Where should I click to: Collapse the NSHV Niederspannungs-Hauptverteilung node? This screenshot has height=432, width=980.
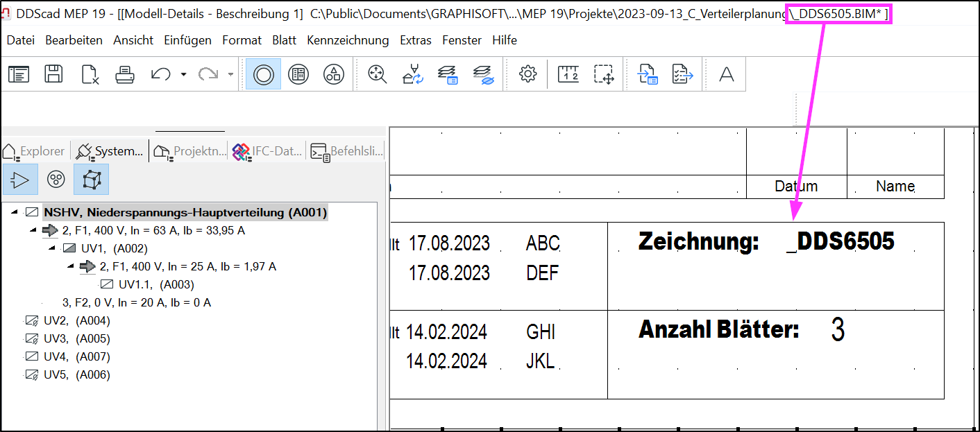click(x=15, y=212)
